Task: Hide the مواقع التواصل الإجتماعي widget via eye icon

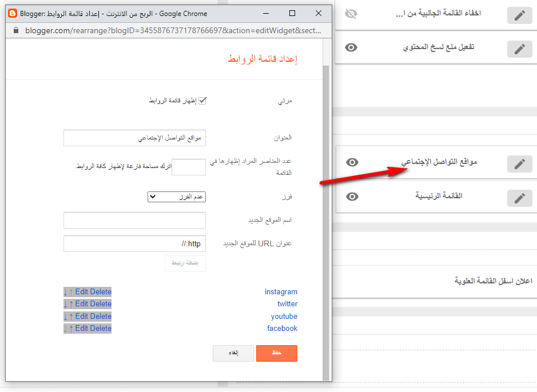Action: pos(352,162)
